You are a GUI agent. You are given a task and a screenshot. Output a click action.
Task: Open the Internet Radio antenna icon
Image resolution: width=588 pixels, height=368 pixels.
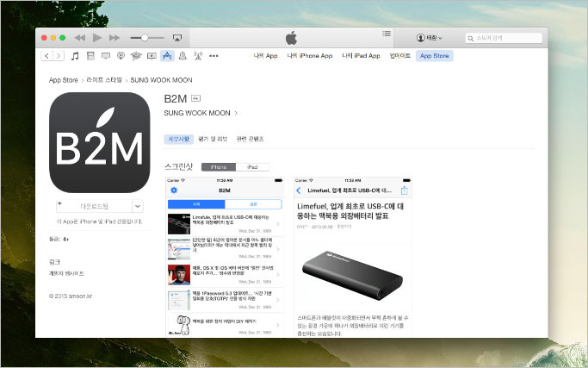click(198, 56)
